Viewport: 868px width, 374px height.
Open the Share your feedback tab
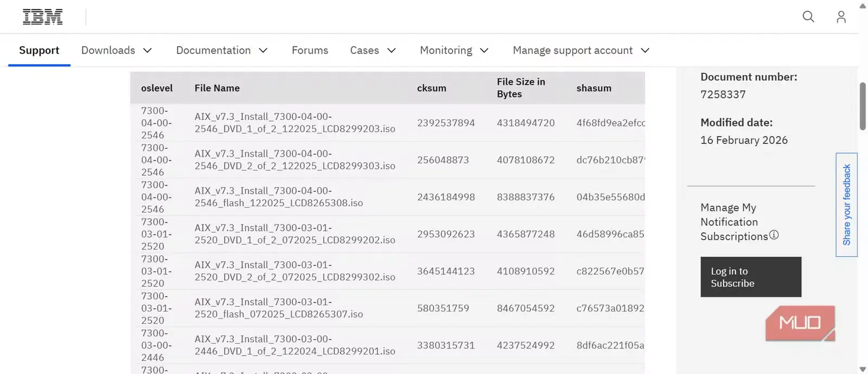click(x=846, y=205)
